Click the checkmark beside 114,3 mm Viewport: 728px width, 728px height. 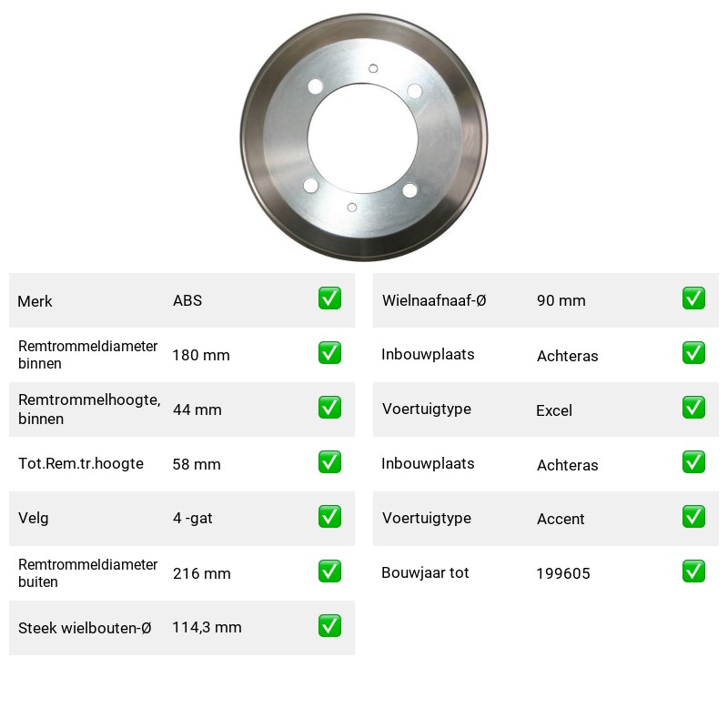click(x=329, y=625)
